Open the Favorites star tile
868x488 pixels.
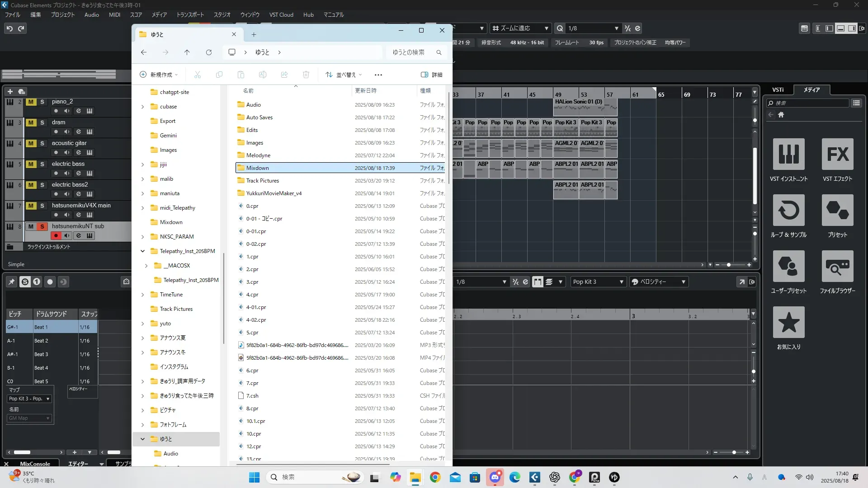(x=788, y=323)
